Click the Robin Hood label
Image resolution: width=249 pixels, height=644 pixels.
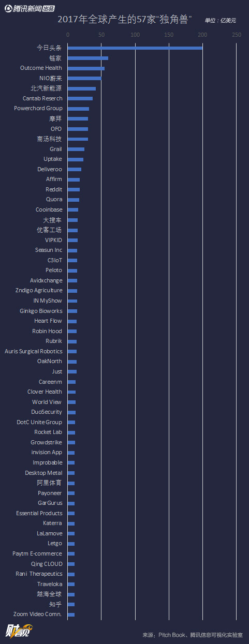coord(47,331)
